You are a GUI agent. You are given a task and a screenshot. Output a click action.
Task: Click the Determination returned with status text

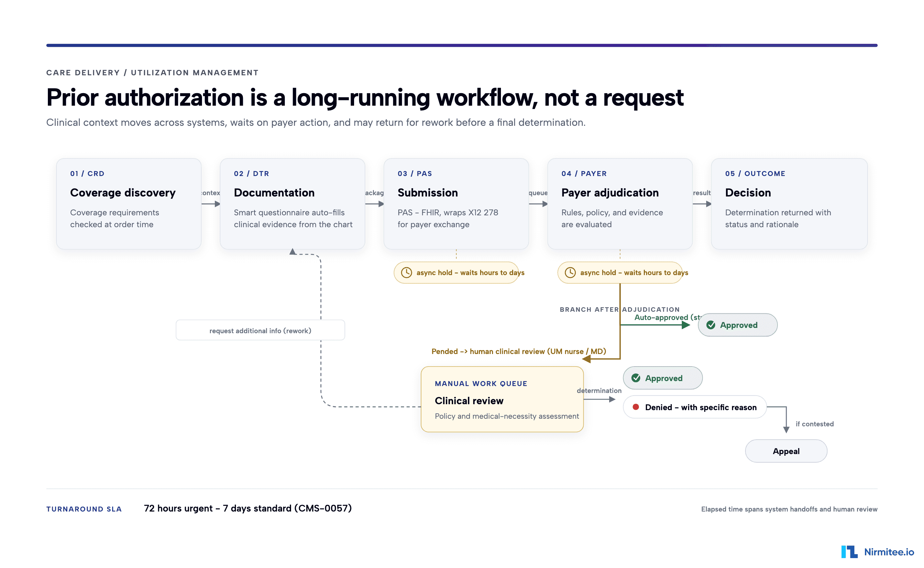pos(778,218)
